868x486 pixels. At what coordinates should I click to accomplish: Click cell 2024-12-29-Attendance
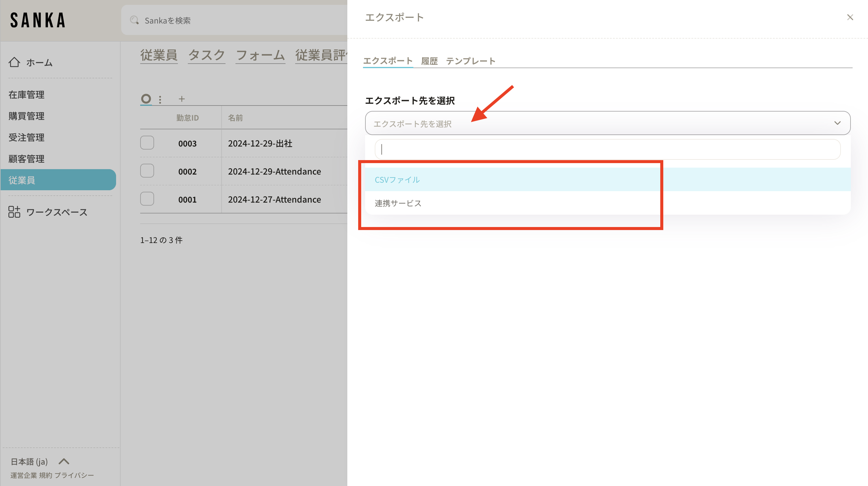tap(274, 171)
